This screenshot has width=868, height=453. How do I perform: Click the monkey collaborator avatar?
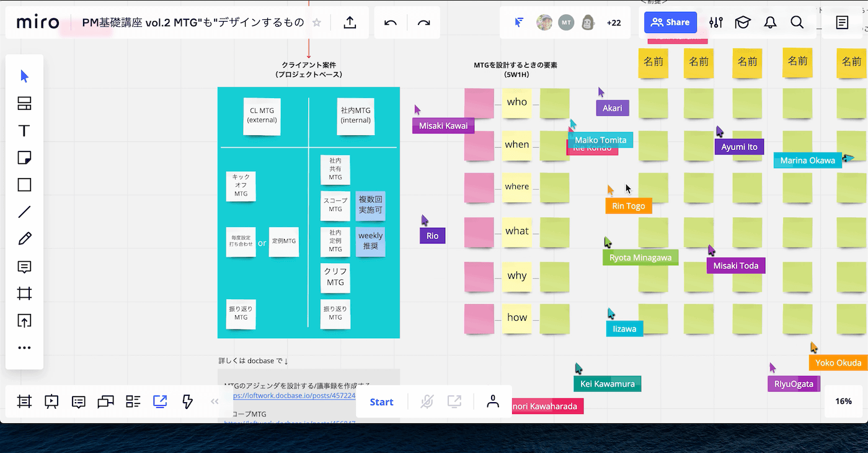[x=588, y=22]
